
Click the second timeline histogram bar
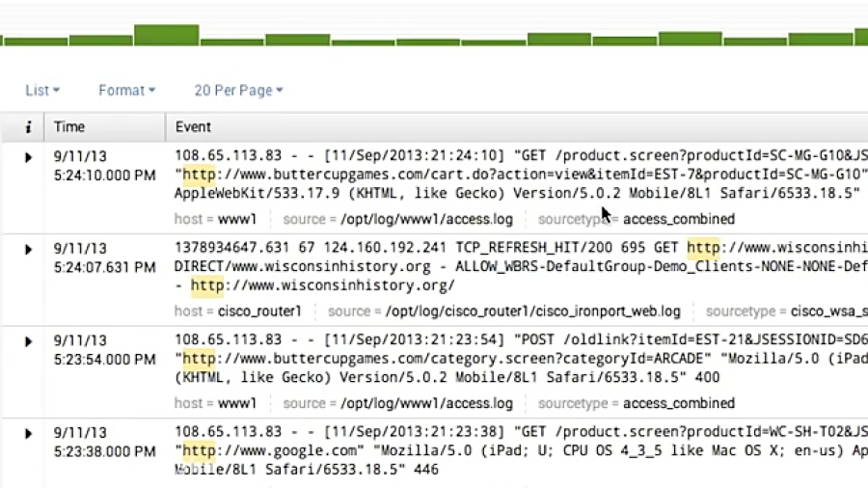[100, 41]
